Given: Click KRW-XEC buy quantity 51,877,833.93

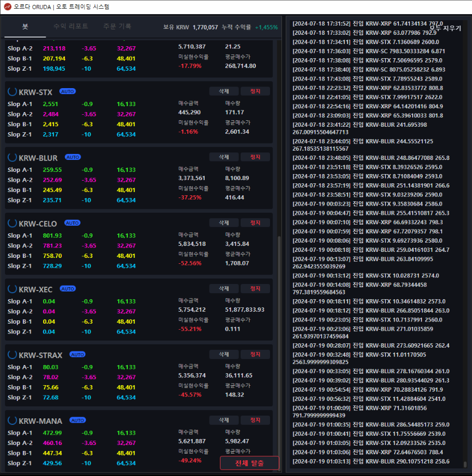Looking at the screenshot, I should point(245,310).
